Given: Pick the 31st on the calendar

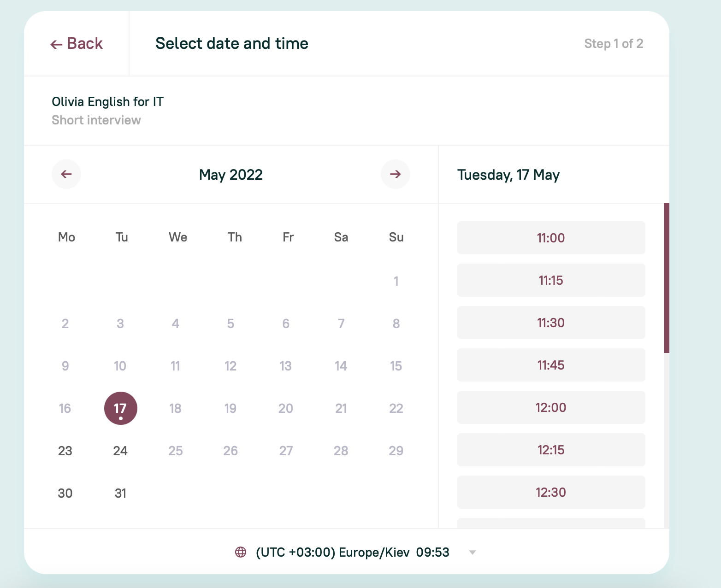Looking at the screenshot, I should tap(120, 493).
